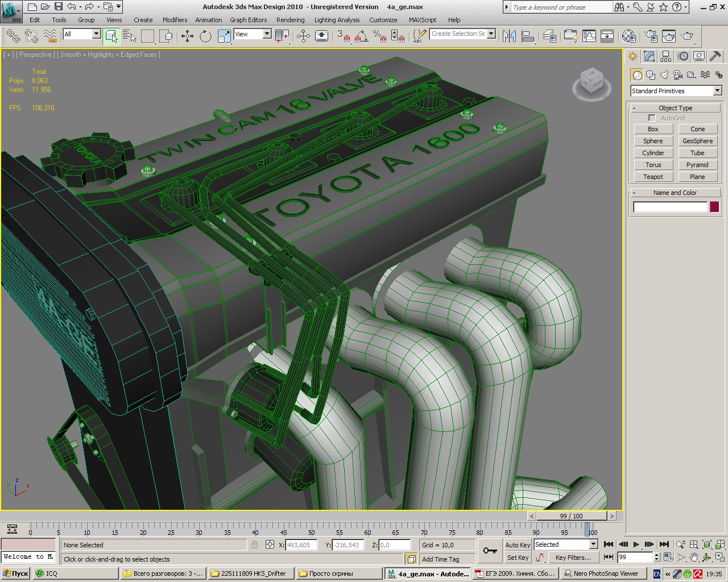Image resolution: width=728 pixels, height=582 pixels.
Task: Show the Cameras creation category
Action: [677, 75]
